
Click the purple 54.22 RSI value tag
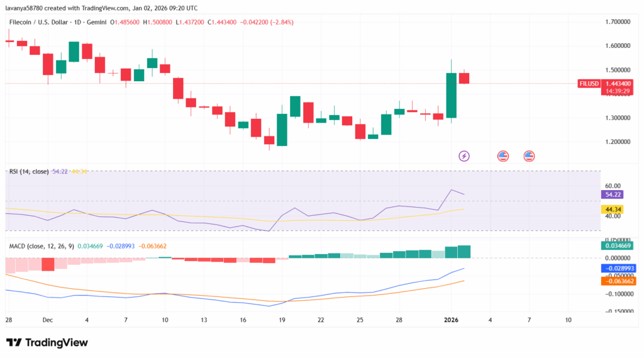[x=613, y=195]
